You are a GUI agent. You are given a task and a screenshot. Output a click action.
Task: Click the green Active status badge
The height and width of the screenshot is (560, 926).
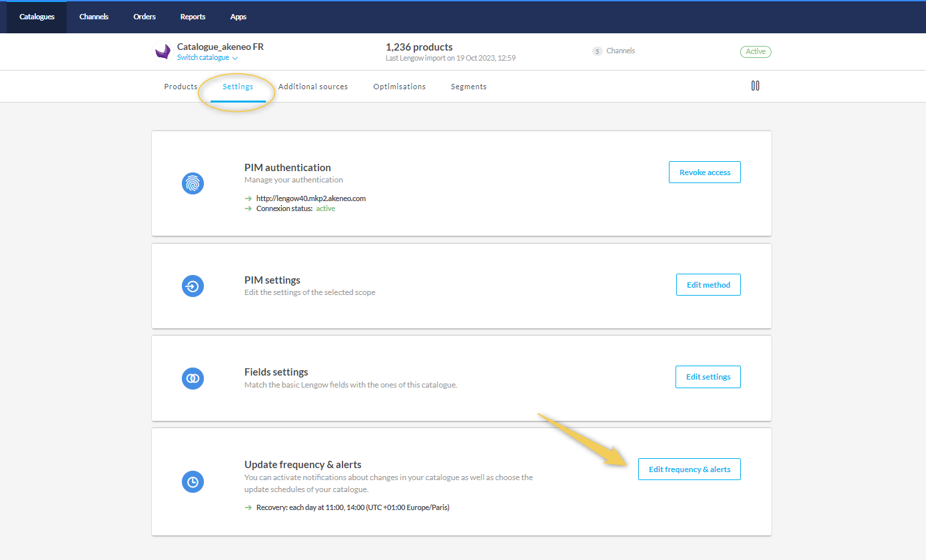coord(755,51)
